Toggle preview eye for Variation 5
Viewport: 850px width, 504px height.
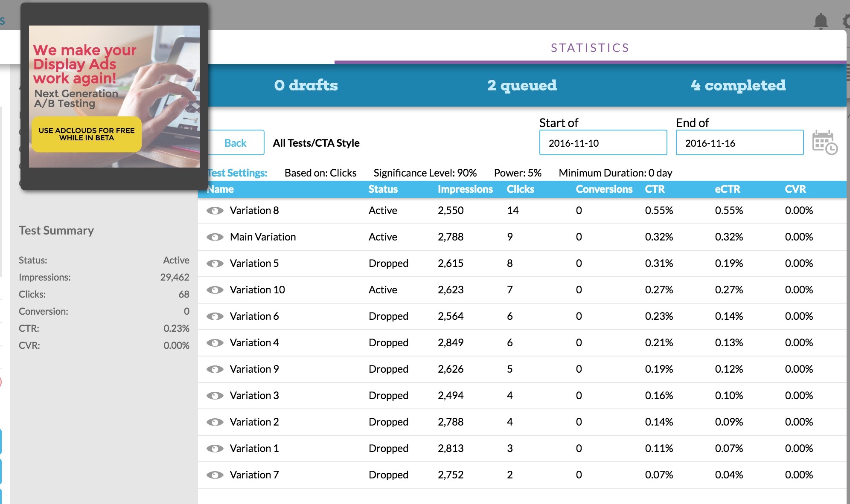(x=215, y=264)
